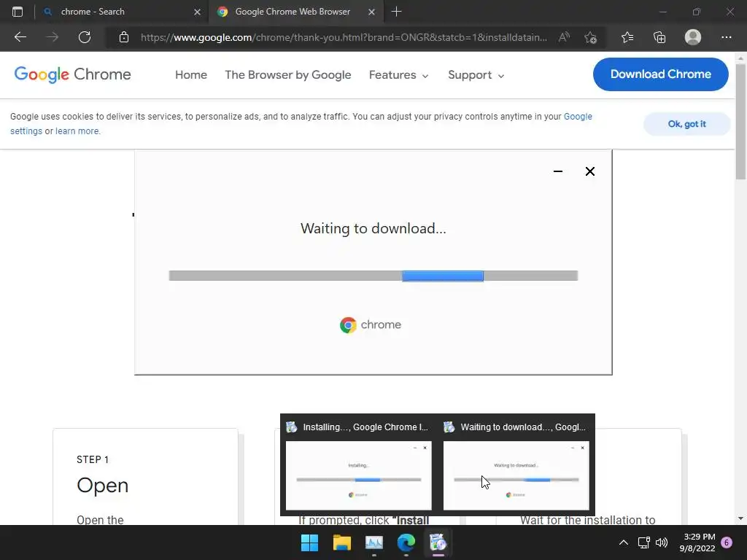Switch to Microsoft Edge on the taskbar
The image size is (747, 560).
click(x=406, y=542)
